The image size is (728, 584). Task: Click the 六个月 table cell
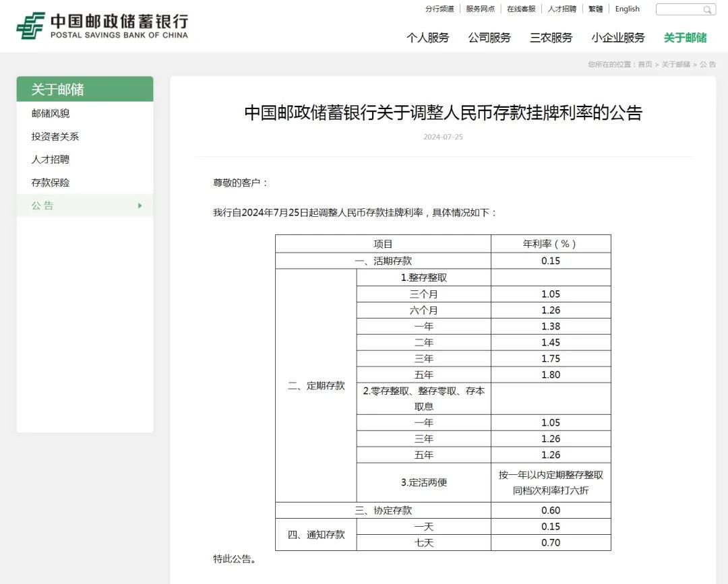pos(424,311)
